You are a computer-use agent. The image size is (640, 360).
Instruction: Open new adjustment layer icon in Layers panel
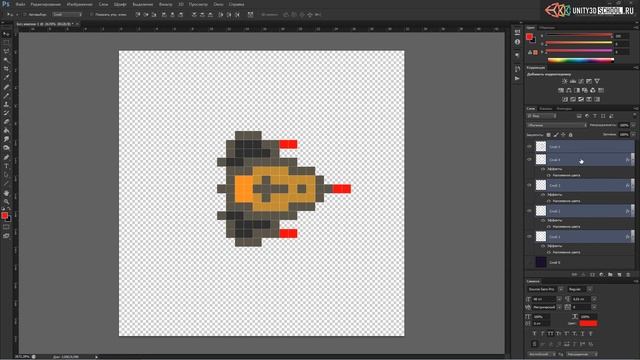click(x=601, y=275)
